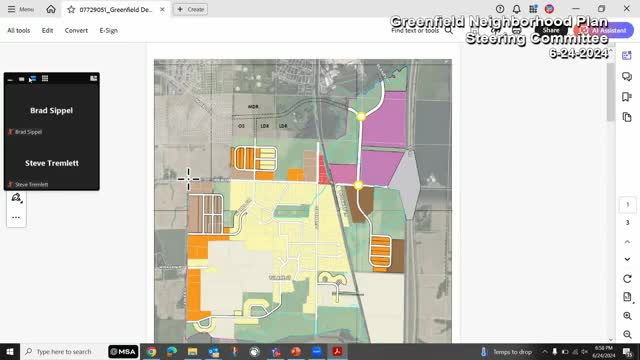Screen dimensions: 640x360
Task: Go to the Acrobat Home icon
Action: 51,9
